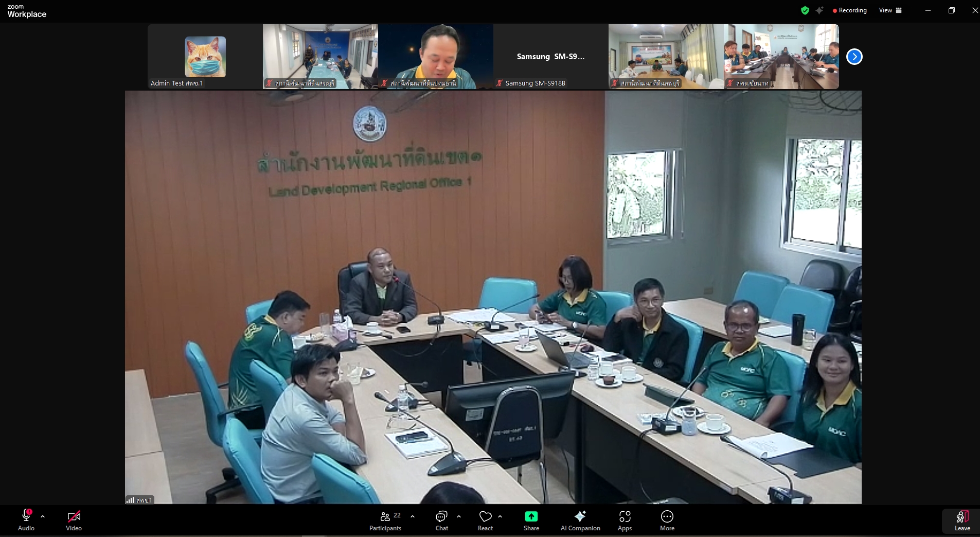Expand the Chat options arrow

[x=459, y=516]
